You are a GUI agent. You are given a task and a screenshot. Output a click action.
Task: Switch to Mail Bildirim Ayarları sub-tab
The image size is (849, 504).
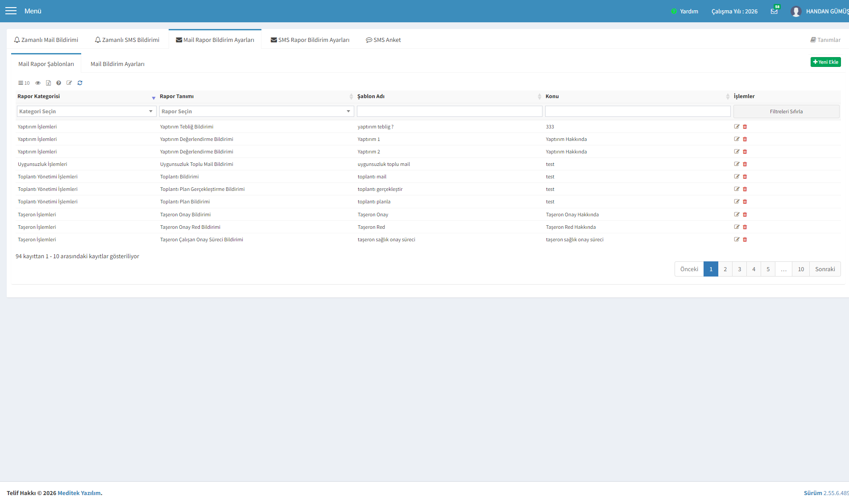coord(117,64)
